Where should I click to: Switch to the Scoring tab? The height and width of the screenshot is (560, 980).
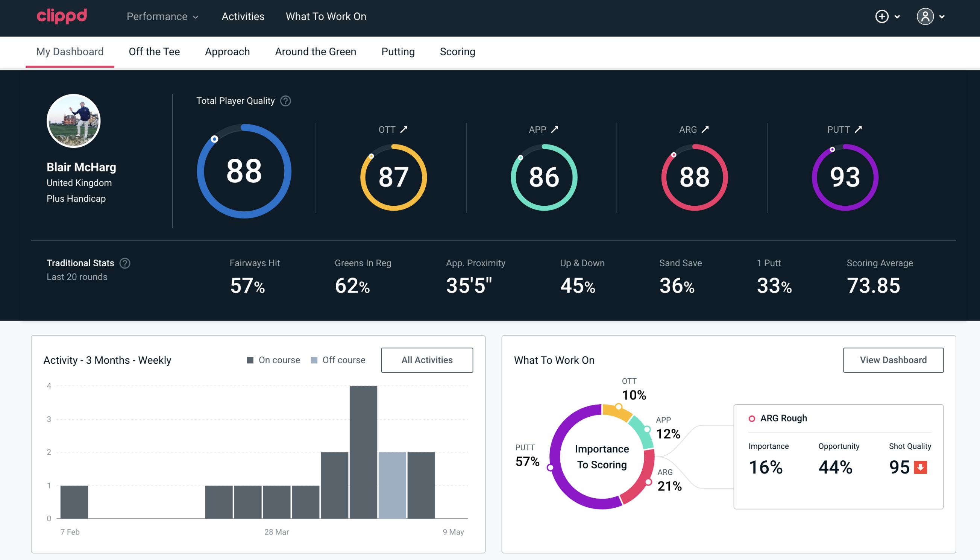pos(457,51)
